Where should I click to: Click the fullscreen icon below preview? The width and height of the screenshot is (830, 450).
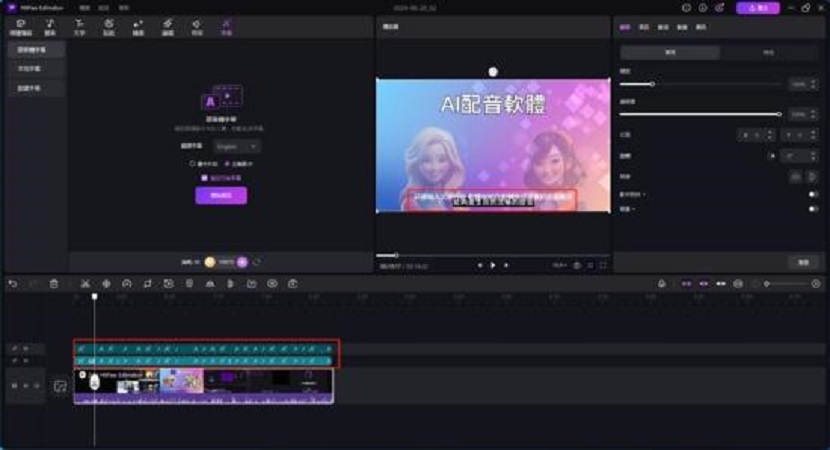(603, 265)
